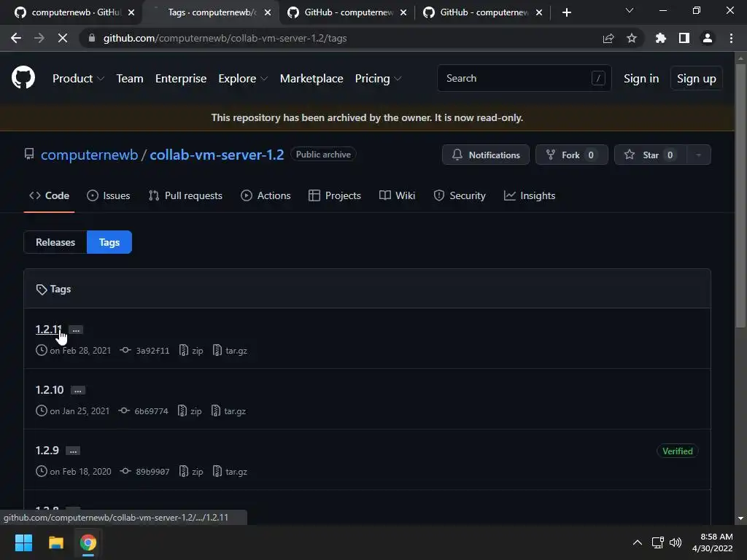747x560 pixels.
Task: Expand ellipsis details for tag 1.2.9
Action: [x=73, y=451]
